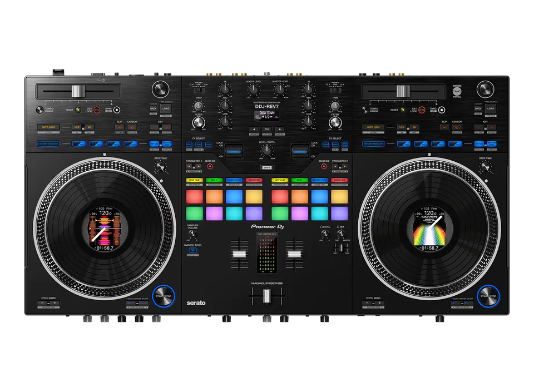Click the left deck PITCH BEND plus button
This screenshot has width=534, height=392.
click(55, 303)
